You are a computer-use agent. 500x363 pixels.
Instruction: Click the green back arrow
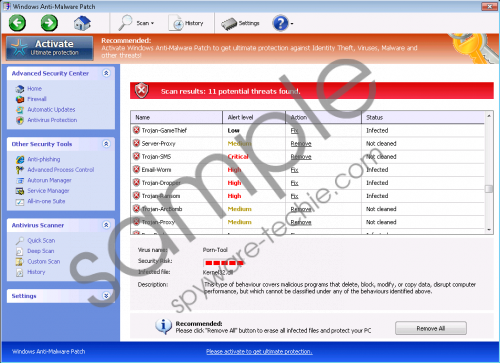17,23
